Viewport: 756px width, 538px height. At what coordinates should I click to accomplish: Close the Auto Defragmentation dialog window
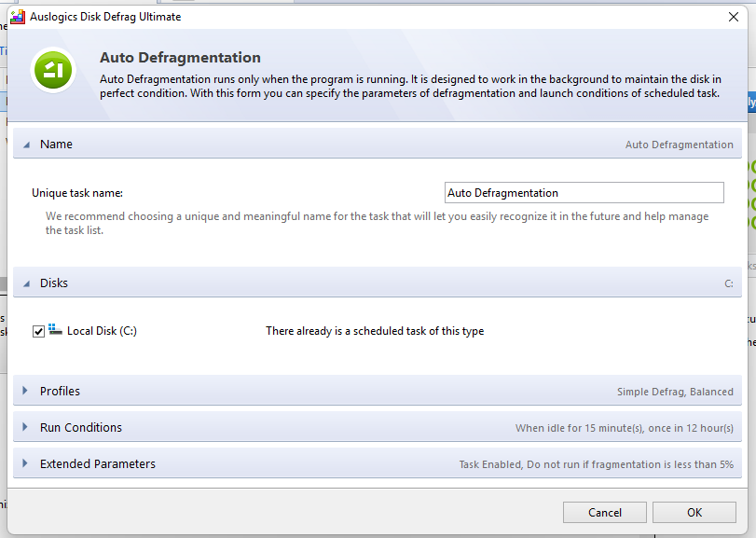733,16
